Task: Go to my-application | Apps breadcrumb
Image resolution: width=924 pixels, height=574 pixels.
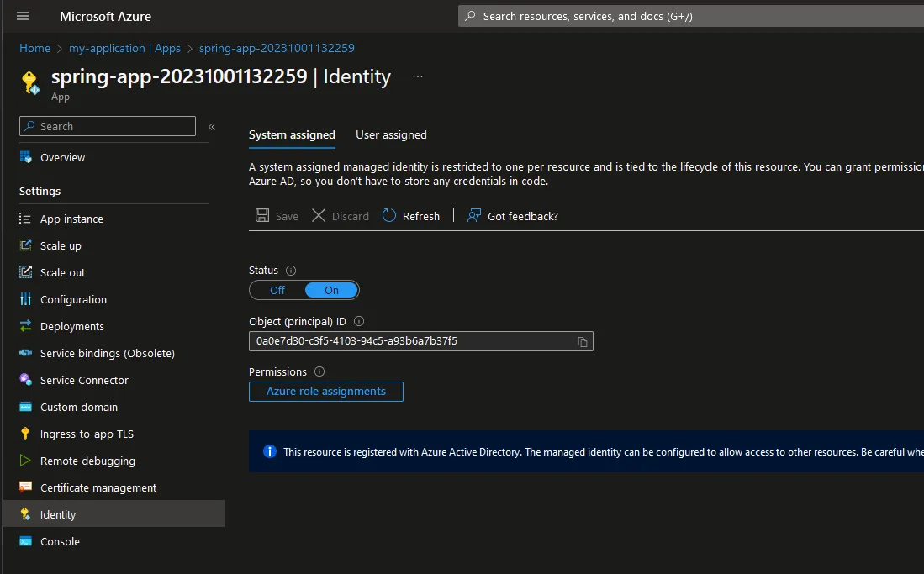Action: (x=125, y=49)
